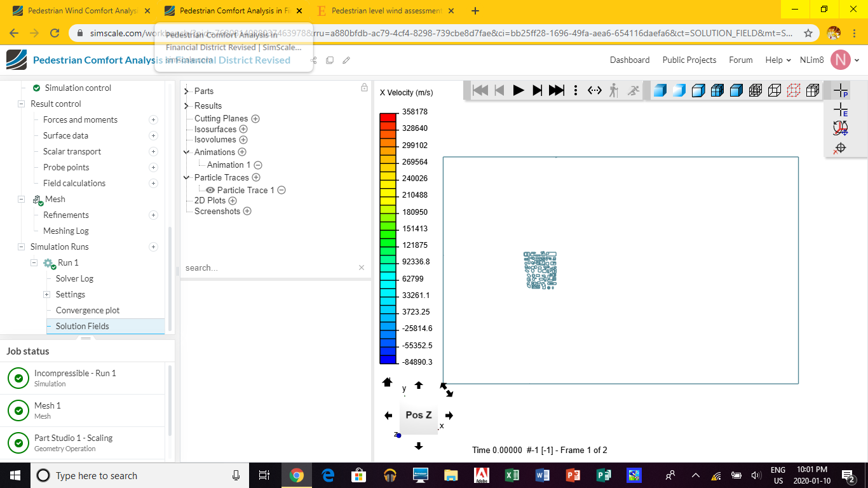Step back one animation frame
Image resolution: width=868 pixels, height=488 pixels.
point(499,90)
